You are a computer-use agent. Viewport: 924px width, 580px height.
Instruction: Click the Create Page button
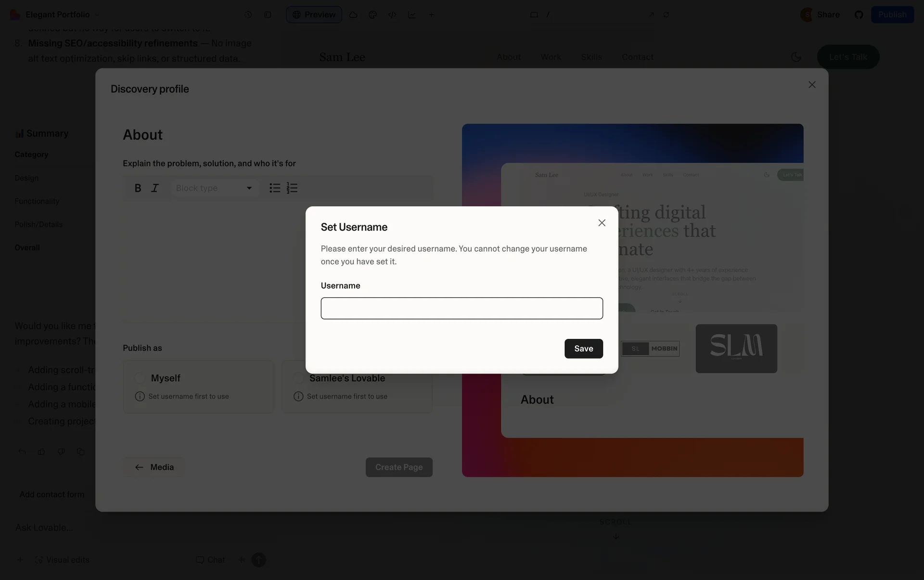tap(399, 467)
